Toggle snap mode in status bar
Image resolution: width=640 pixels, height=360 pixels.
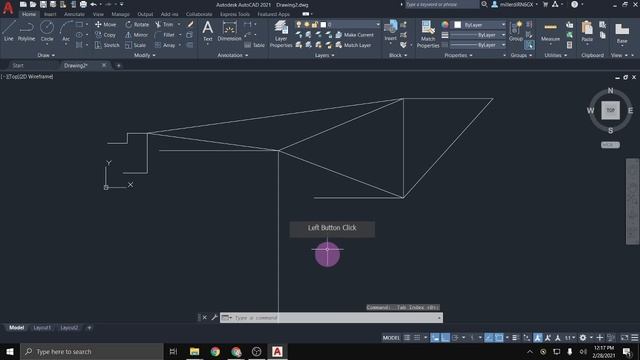point(417,338)
